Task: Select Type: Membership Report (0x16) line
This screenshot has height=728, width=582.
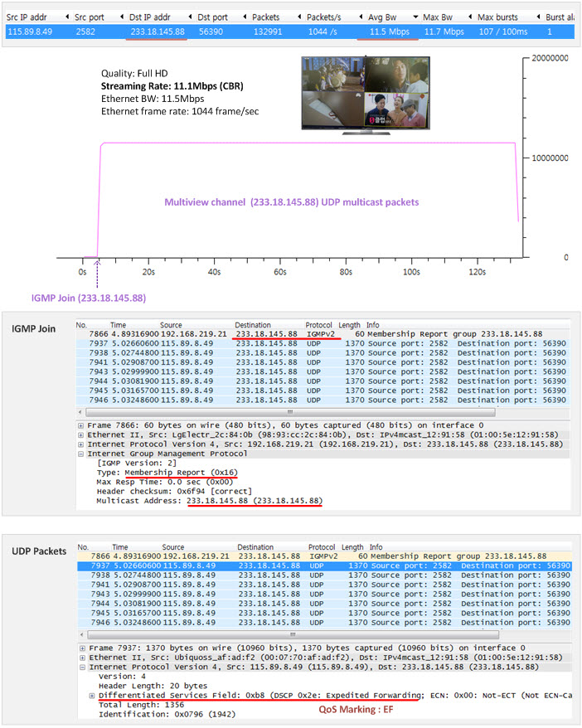Action: tap(167, 472)
